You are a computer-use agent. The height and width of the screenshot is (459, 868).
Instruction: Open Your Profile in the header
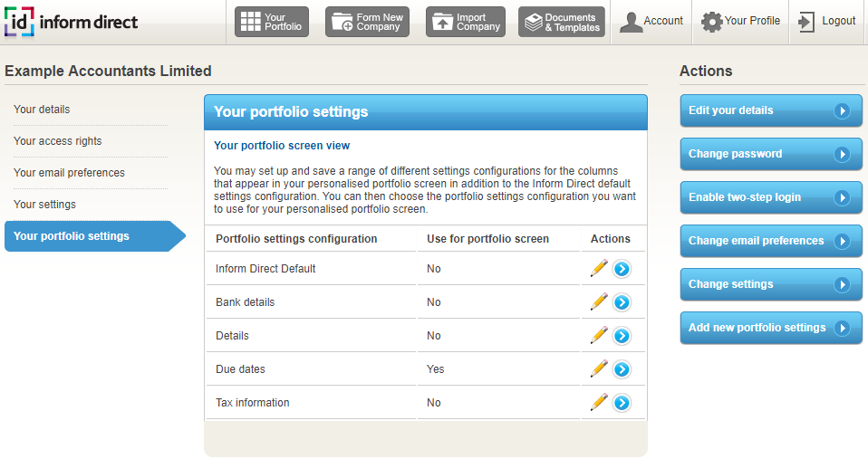tap(741, 22)
